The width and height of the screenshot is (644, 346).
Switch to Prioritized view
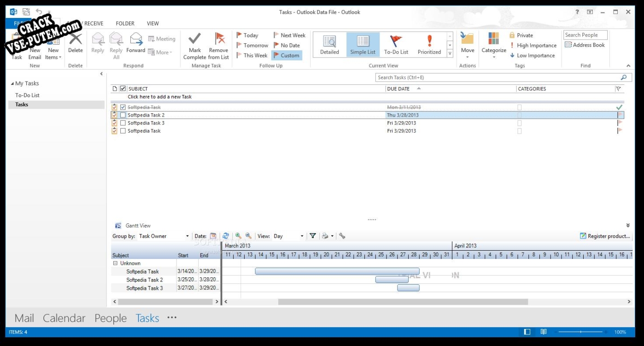click(x=429, y=45)
